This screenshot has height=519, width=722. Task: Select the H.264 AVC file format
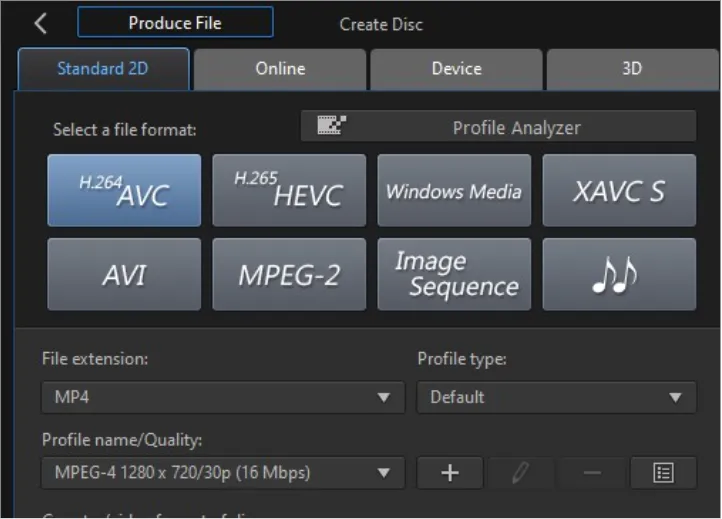point(124,190)
